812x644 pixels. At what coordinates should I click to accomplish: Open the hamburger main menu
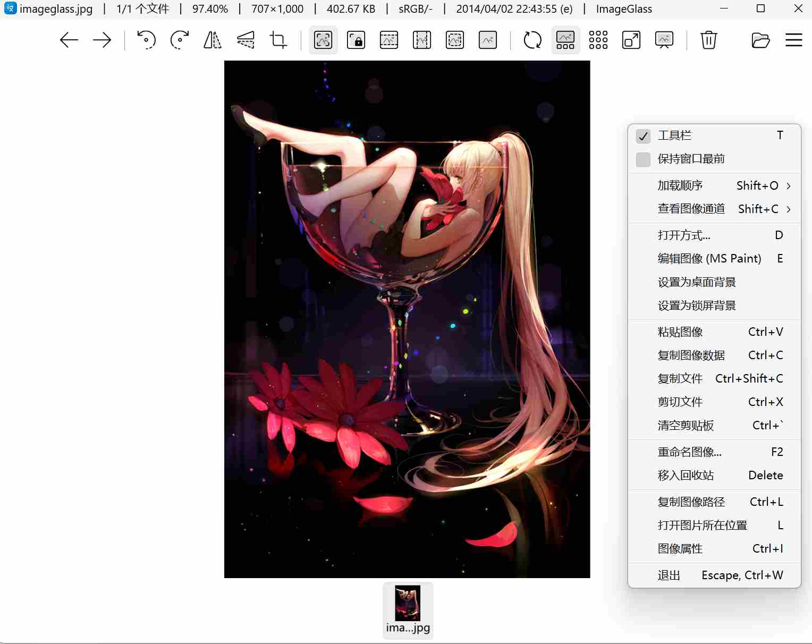(x=794, y=40)
